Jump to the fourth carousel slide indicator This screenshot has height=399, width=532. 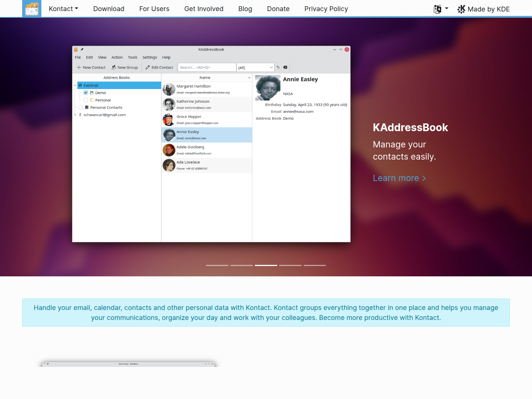coord(290,265)
